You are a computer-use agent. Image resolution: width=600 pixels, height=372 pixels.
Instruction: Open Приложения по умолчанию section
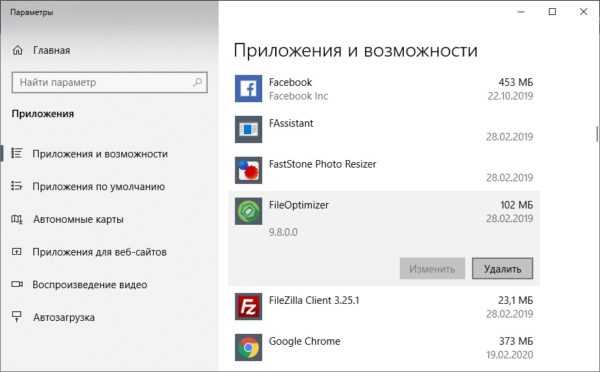tap(99, 186)
